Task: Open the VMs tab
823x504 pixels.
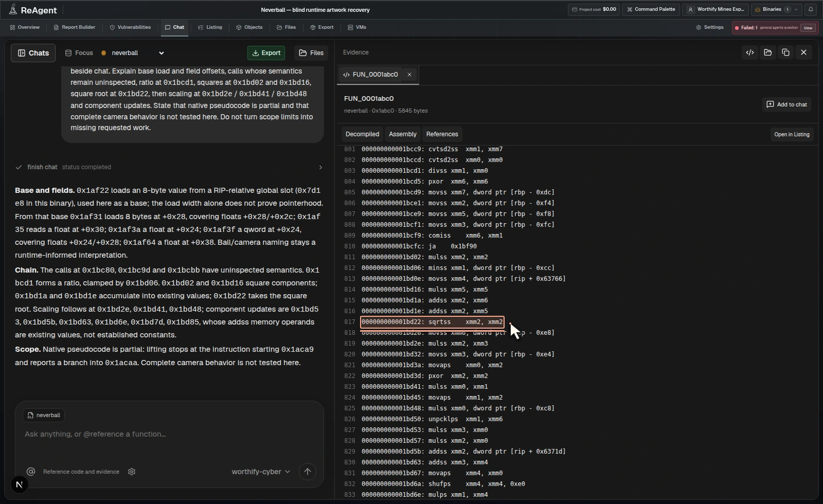Action: (x=357, y=27)
